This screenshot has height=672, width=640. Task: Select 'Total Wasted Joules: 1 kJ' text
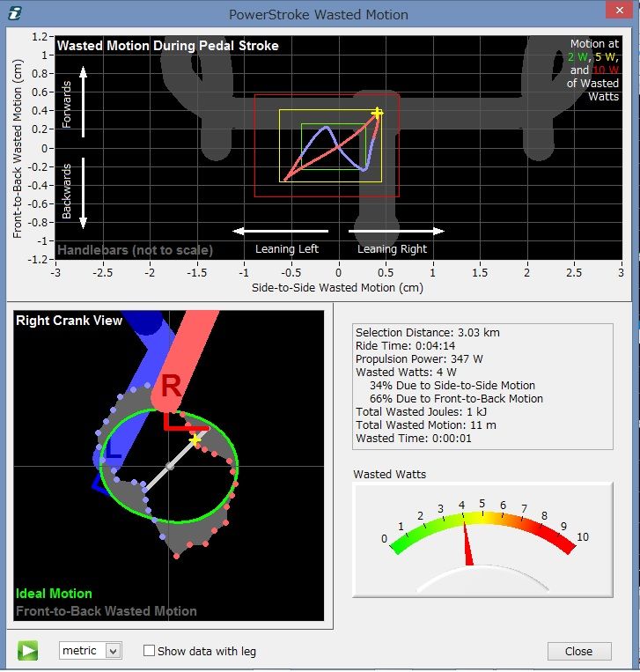(x=421, y=412)
